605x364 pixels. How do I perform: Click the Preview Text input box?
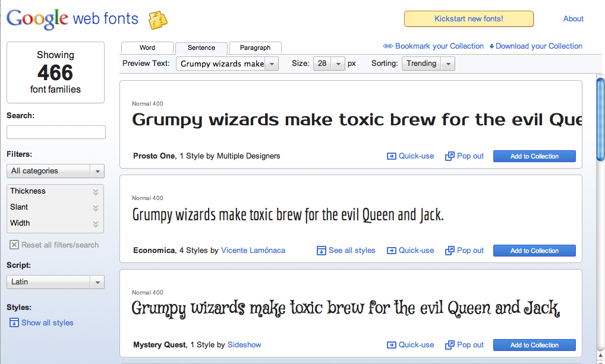220,64
